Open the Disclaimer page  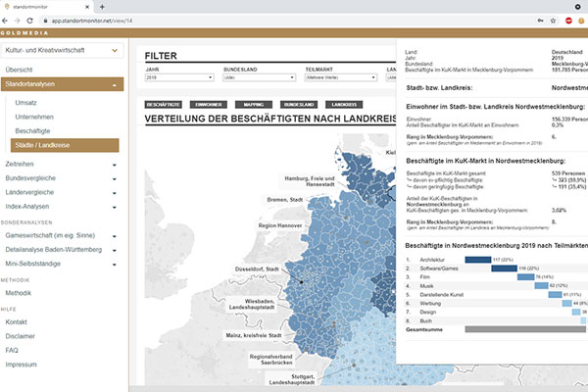[x=21, y=336]
